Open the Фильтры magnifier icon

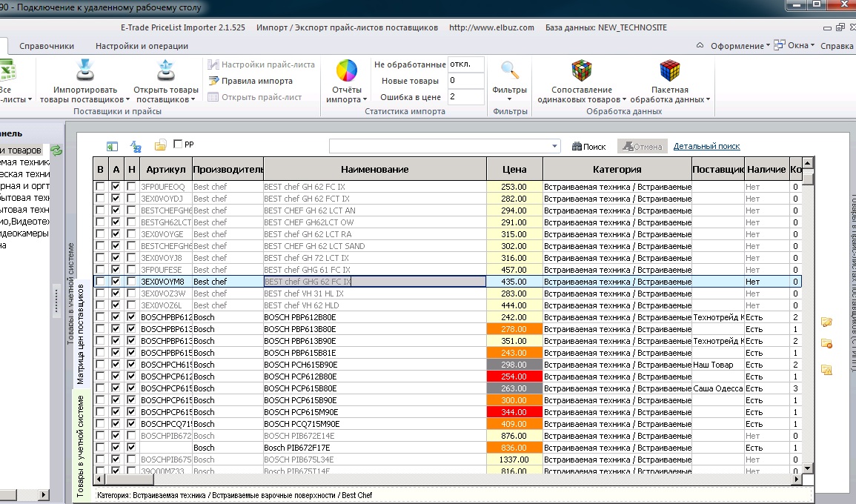coord(509,70)
